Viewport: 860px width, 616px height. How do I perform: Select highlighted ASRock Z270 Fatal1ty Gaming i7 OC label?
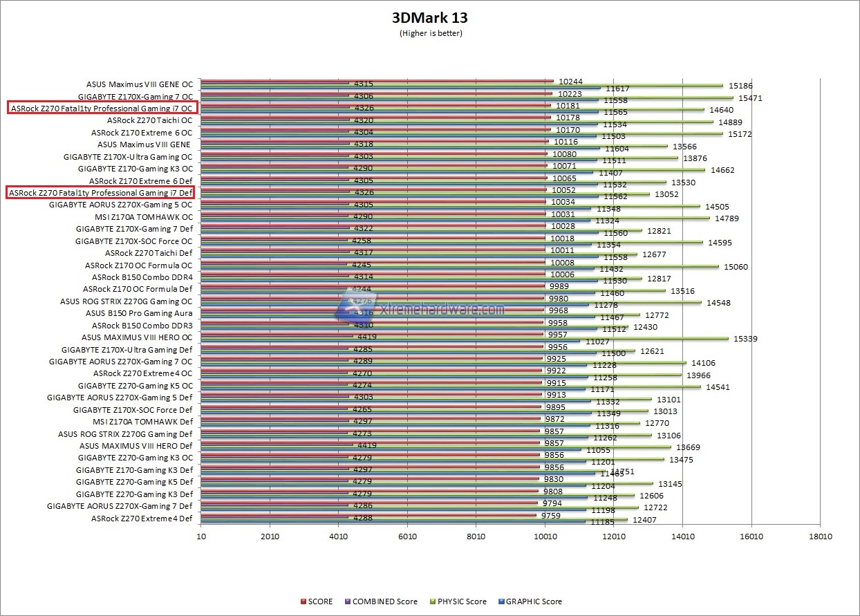click(102, 108)
